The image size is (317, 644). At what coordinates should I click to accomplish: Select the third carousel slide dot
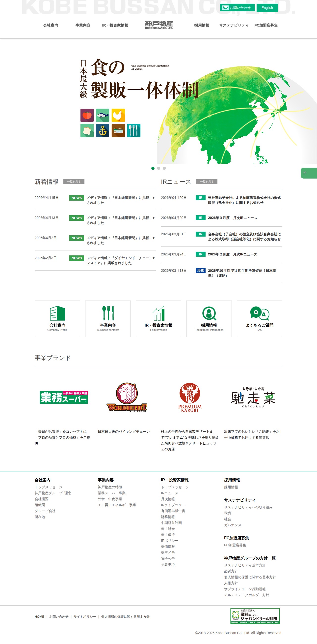pyautogui.click(x=164, y=168)
